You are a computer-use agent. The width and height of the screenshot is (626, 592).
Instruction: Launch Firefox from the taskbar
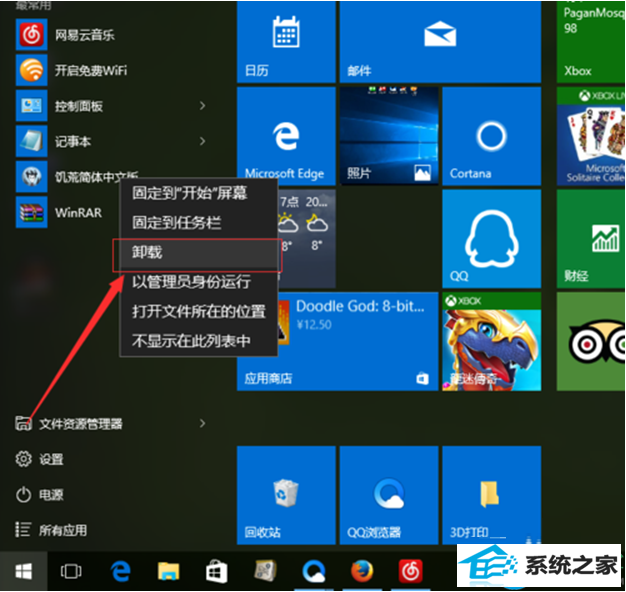click(x=362, y=571)
